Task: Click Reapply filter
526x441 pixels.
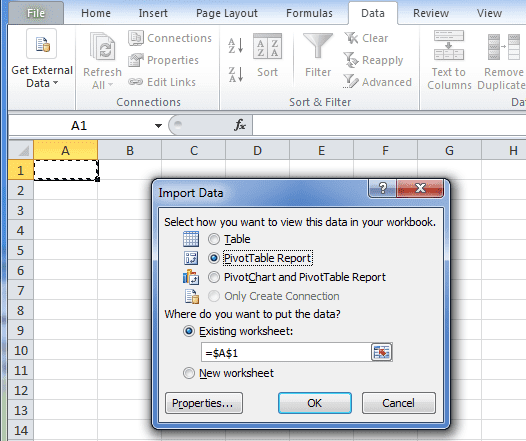Action: (373, 60)
